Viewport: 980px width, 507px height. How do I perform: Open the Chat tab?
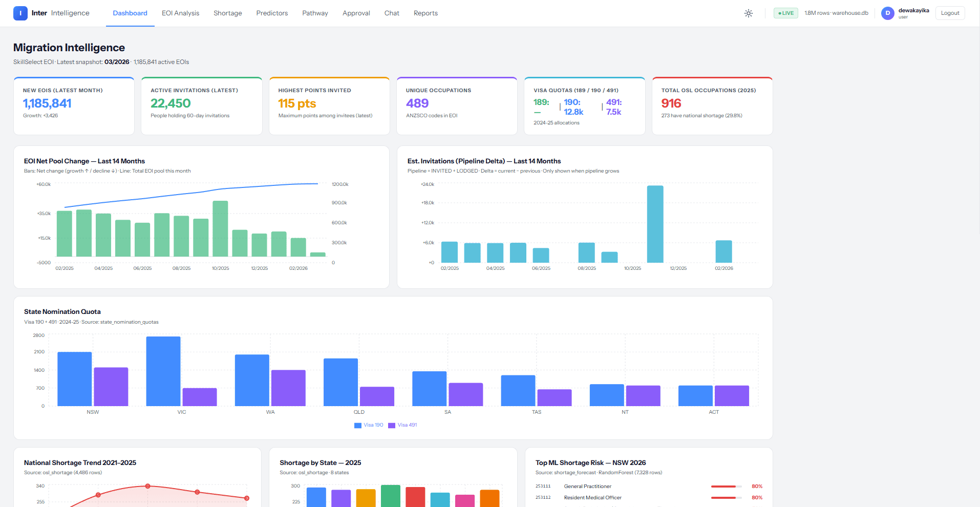(x=392, y=13)
